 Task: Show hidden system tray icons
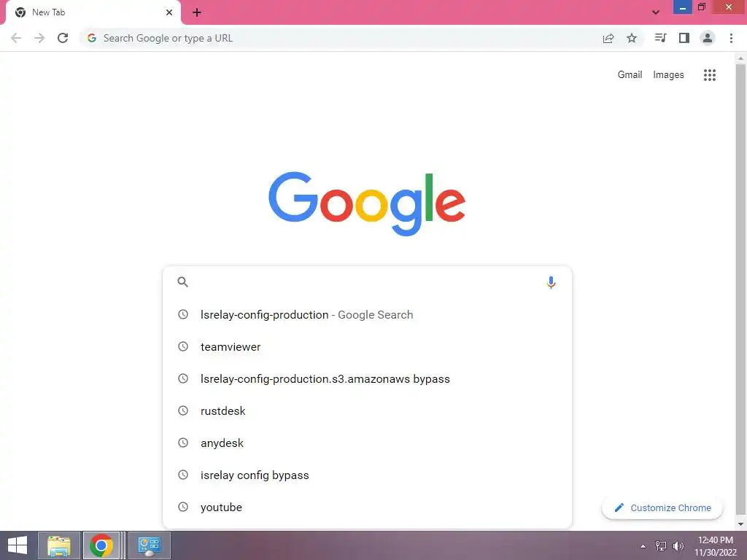point(643,546)
